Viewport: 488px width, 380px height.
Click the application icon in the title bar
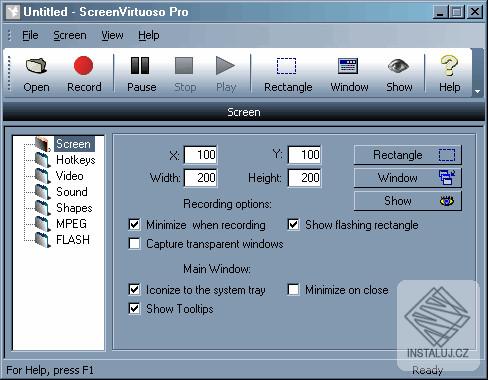(x=13, y=12)
